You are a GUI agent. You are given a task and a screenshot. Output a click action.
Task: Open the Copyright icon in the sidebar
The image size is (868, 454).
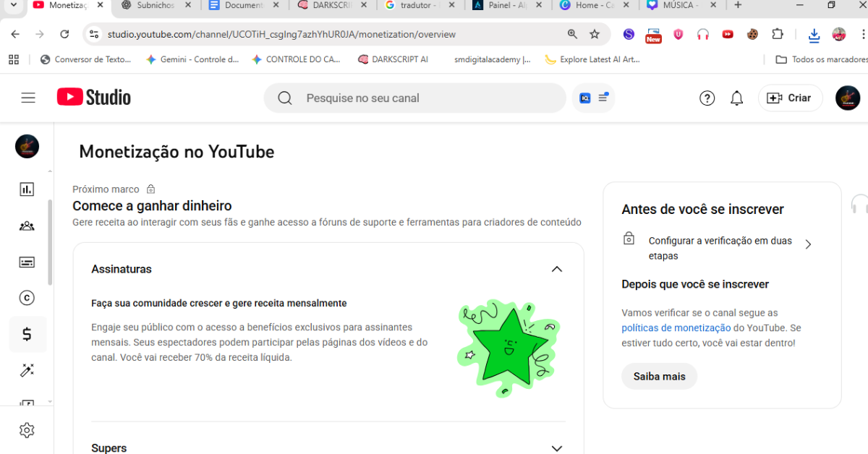(27, 298)
